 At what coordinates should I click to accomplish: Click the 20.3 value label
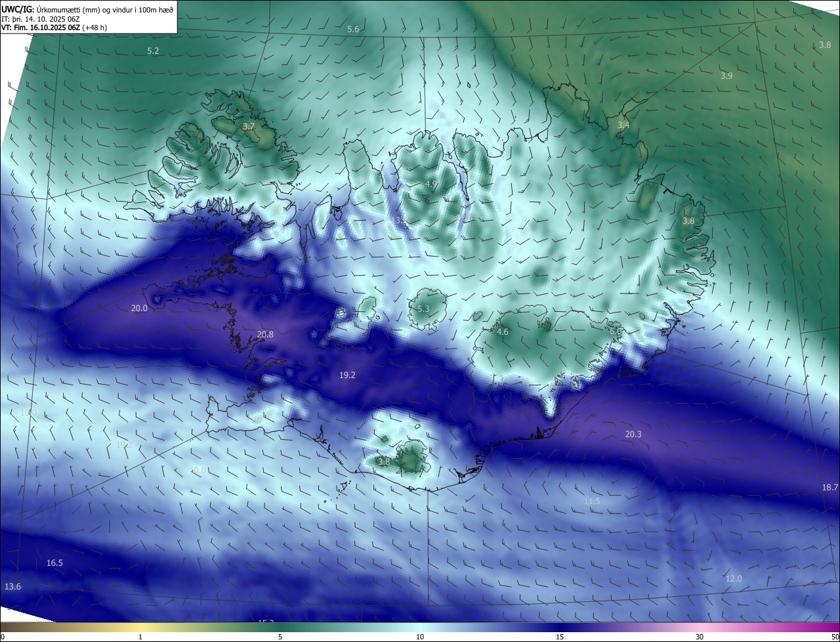pos(633,435)
